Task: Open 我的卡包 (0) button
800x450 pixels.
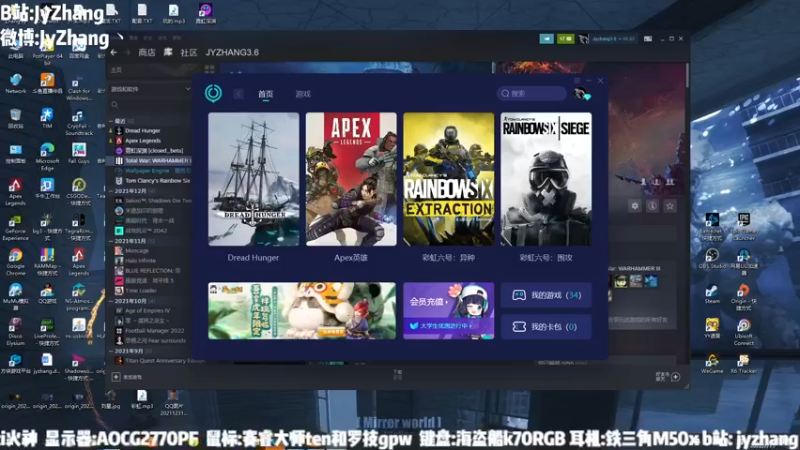Action: 546,327
